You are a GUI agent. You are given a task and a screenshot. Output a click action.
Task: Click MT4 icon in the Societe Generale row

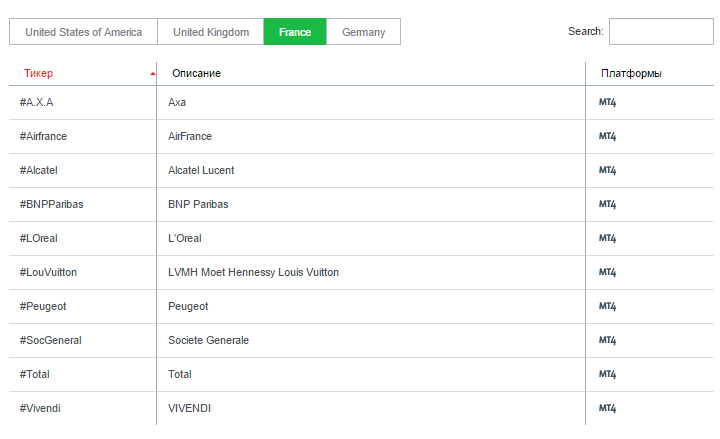607,340
